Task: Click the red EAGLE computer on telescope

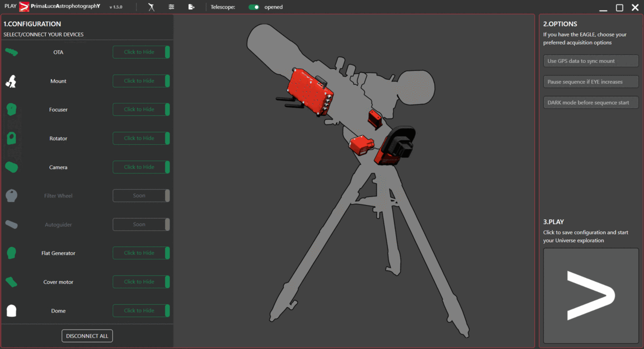Action: click(310, 91)
